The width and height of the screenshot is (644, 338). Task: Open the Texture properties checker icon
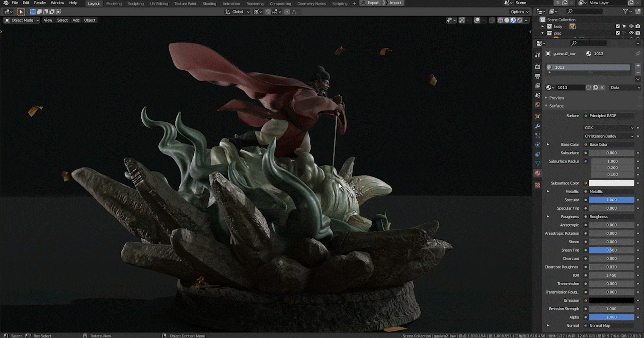pos(537,185)
